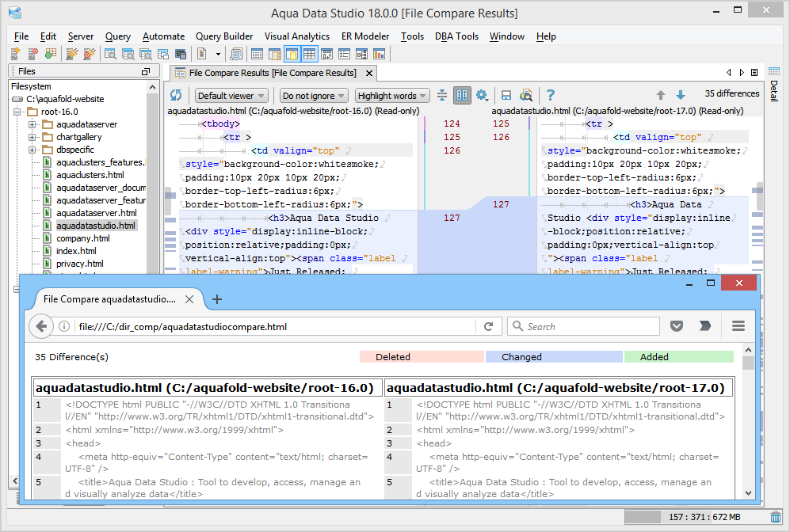
Task: Click the highlighted grid view toolbar icon
Action: click(309, 54)
